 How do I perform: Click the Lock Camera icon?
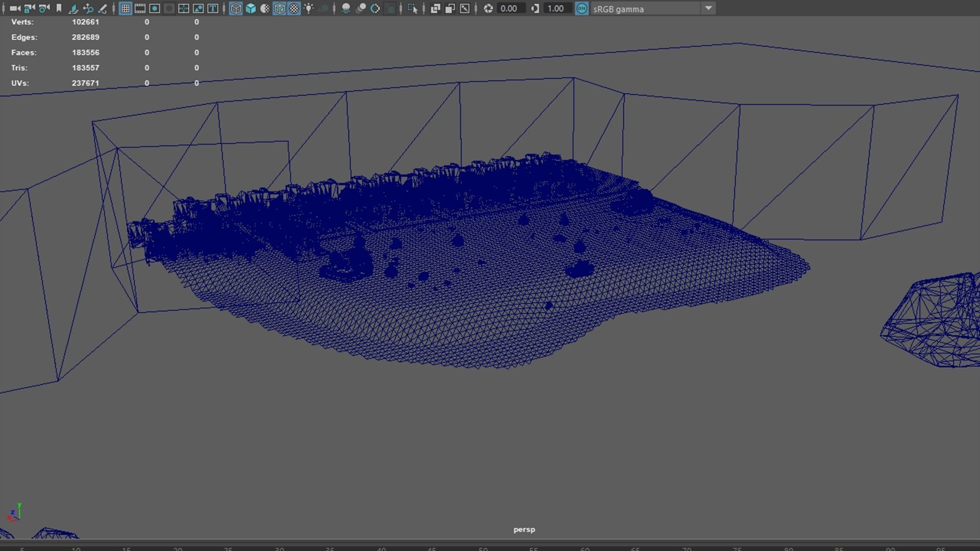30,8
